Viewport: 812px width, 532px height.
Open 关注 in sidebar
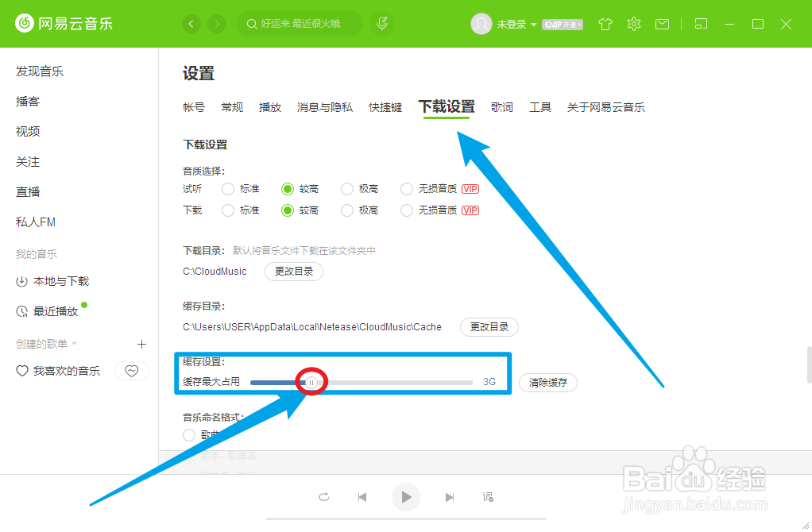click(x=28, y=162)
